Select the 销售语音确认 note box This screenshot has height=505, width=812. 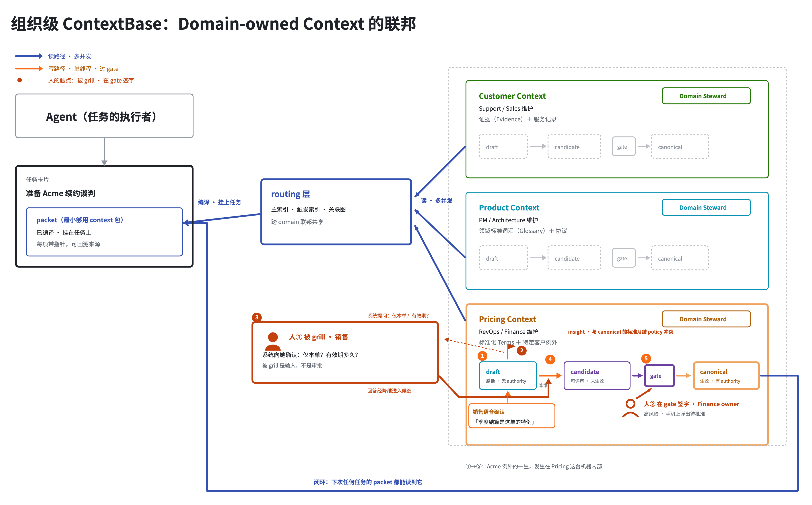[512, 416]
